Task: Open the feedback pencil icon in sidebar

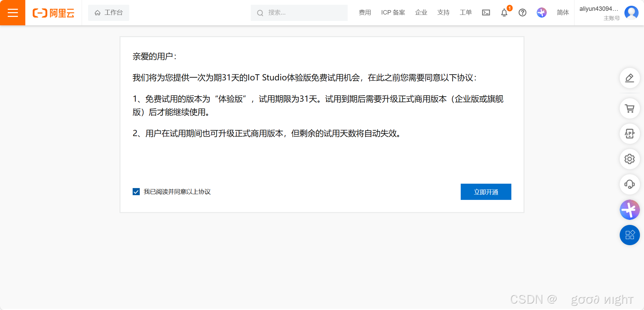Action: (630, 78)
